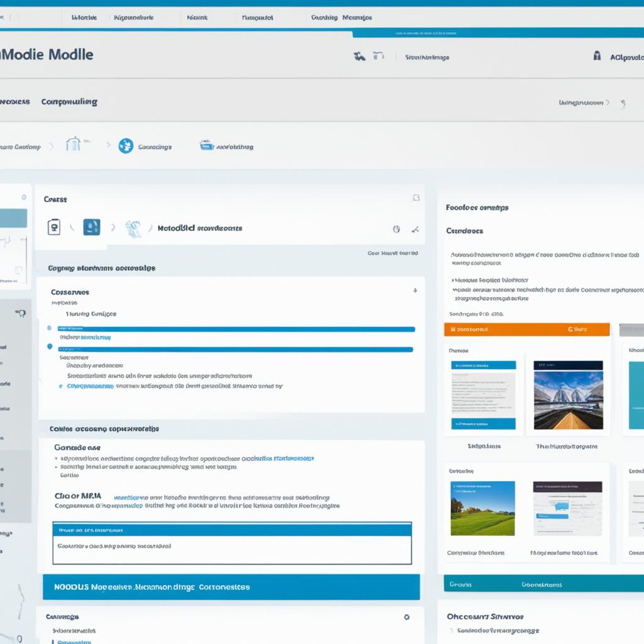This screenshot has height=644, width=644.
Task: Open the first top navigation menu item
Action: tap(84, 18)
